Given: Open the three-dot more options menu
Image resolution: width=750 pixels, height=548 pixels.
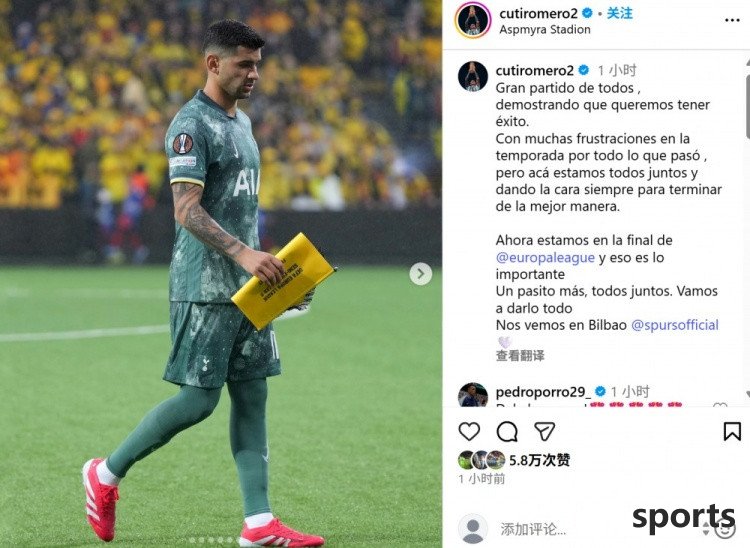Looking at the screenshot, I should click(x=732, y=20).
